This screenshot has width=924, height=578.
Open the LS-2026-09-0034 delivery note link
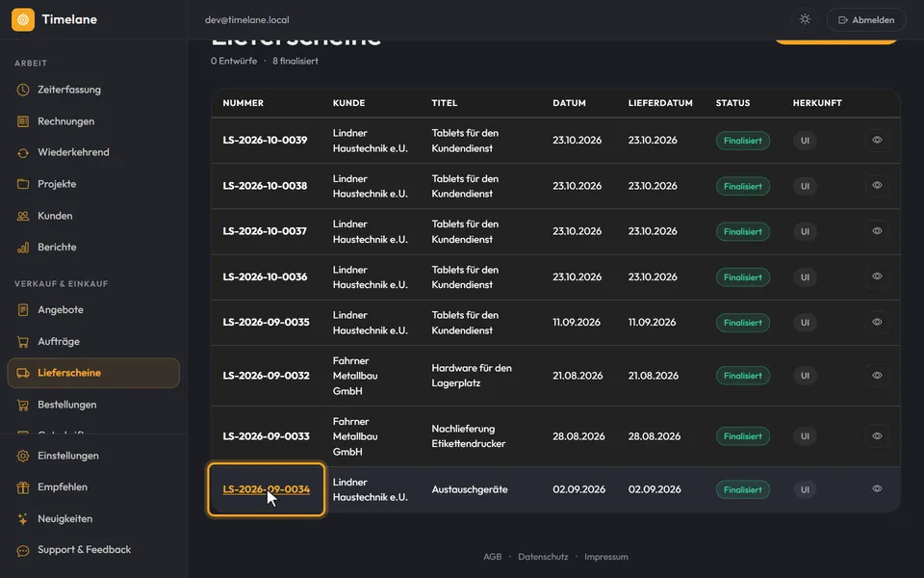click(267, 489)
